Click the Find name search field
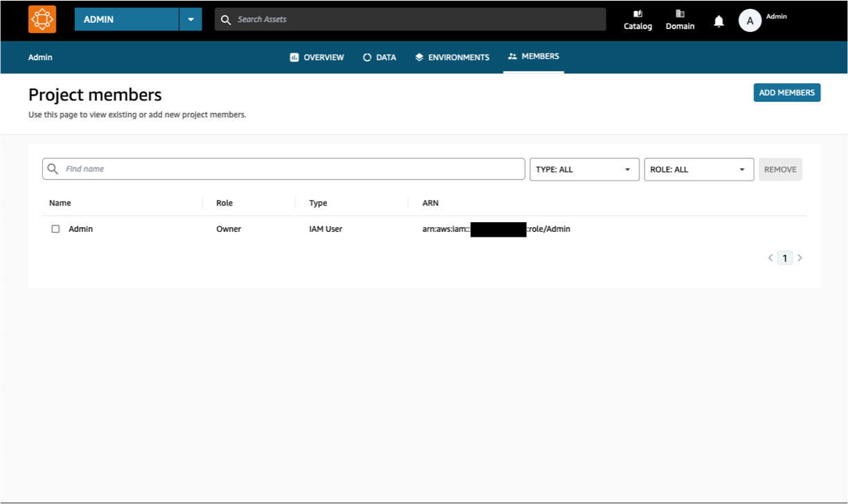848x504 pixels. click(283, 169)
